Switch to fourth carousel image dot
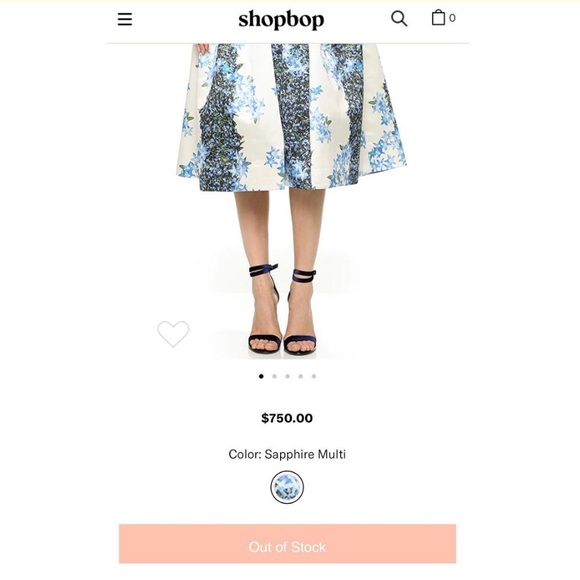 [300, 376]
